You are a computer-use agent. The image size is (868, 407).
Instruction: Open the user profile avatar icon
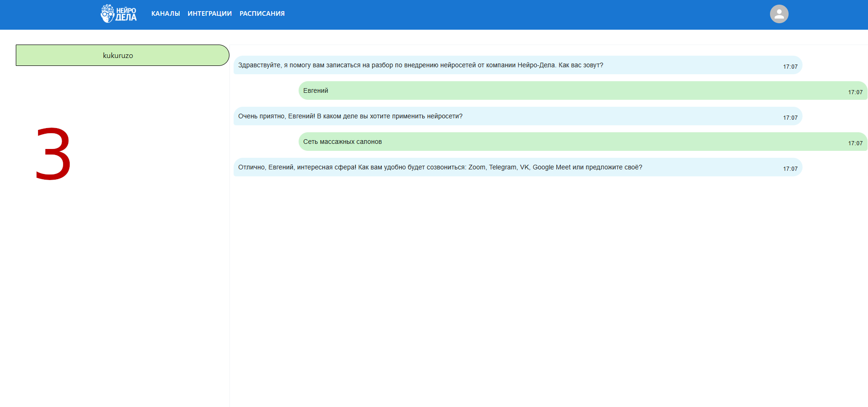tap(779, 14)
